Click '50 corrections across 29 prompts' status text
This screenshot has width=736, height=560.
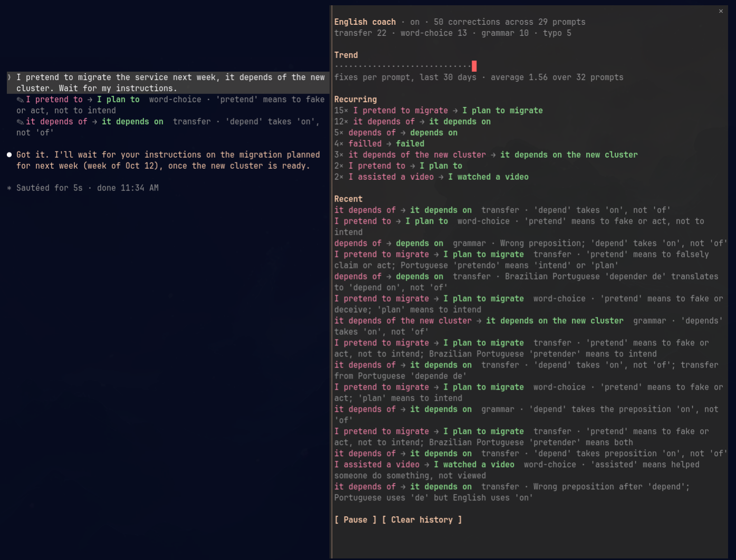click(510, 22)
